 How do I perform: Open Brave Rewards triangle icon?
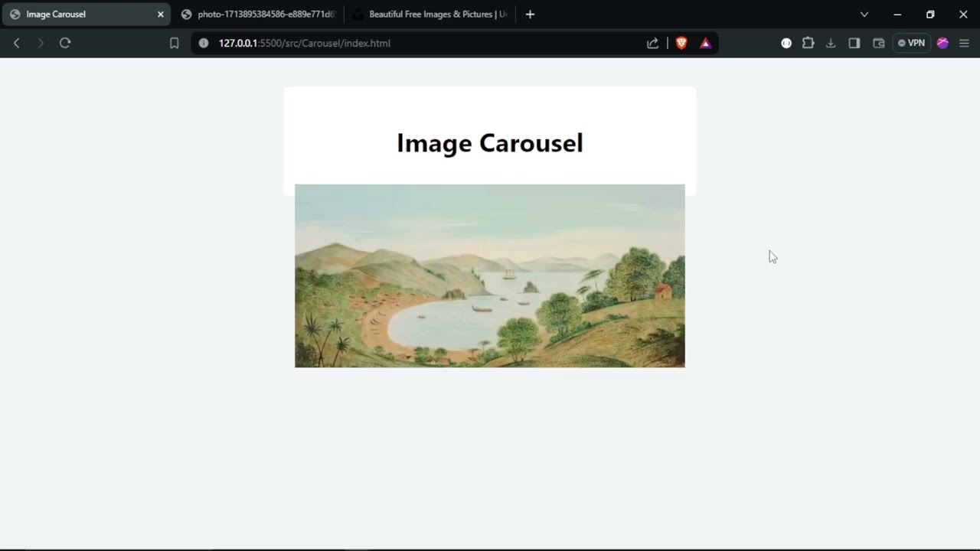click(x=706, y=43)
